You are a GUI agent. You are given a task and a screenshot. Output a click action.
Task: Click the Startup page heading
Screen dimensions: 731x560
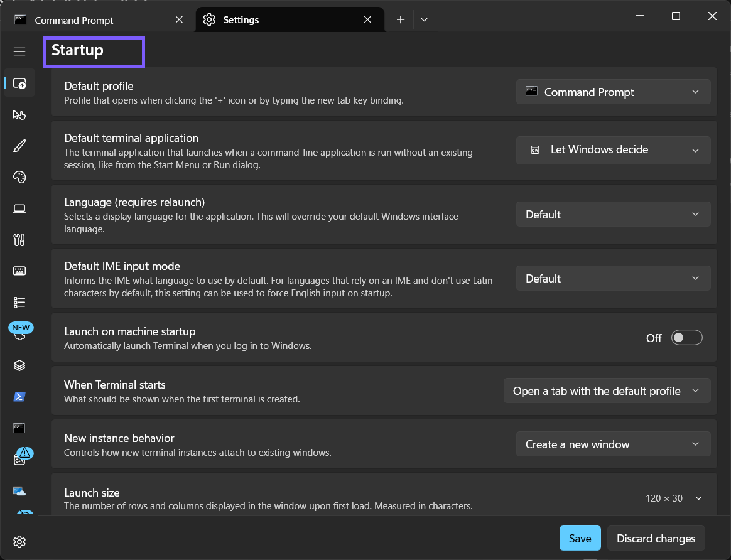[77, 50]
